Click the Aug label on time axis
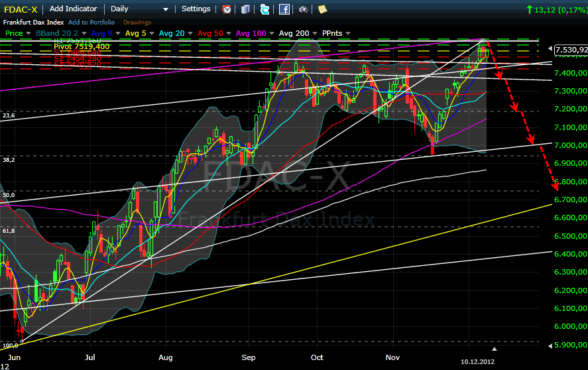This screenshot has width=588, height=370. tap(165, 357)
